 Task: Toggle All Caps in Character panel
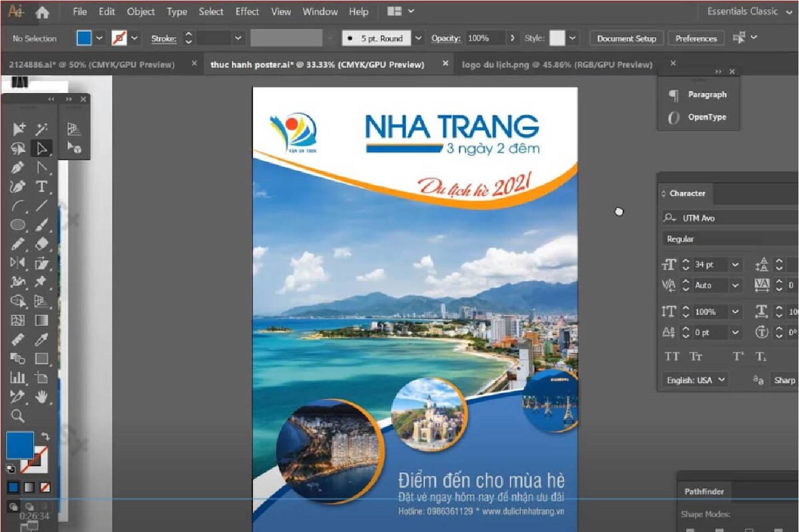tap(672, 357)
